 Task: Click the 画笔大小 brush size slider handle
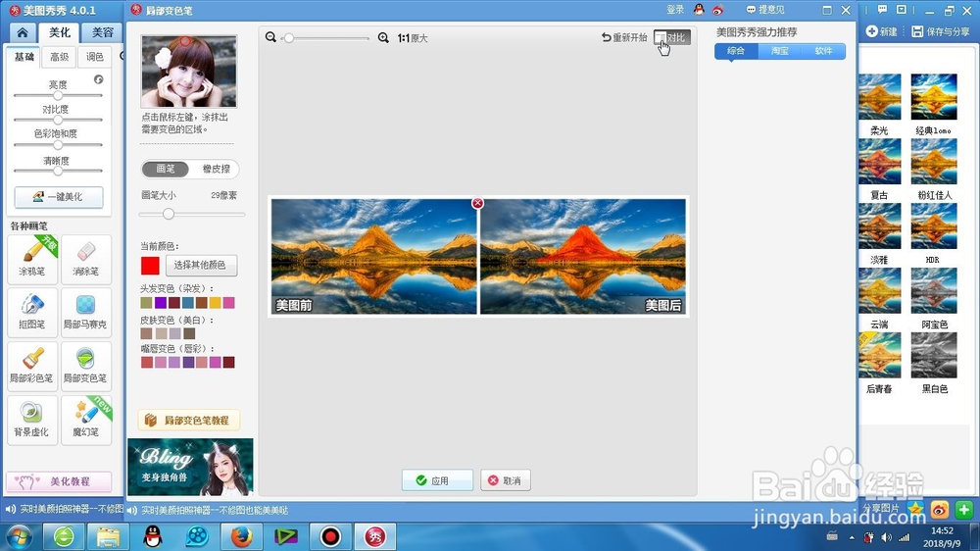tap(169, 214)
